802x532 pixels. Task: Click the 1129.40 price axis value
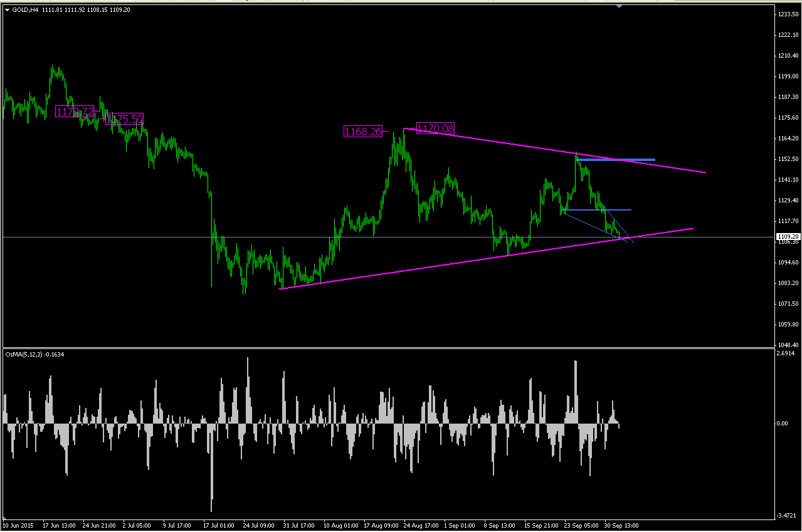coord(788,201)
